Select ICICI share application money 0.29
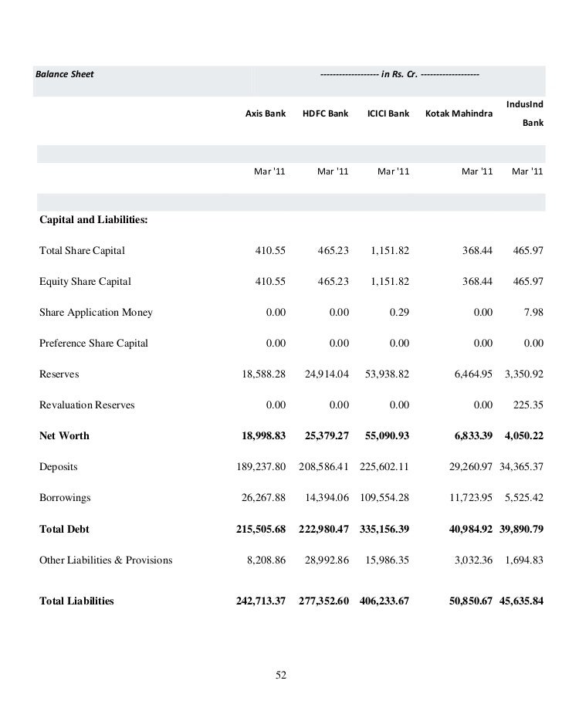The height and width of the screenshot is (728, 562). pyautogui.click(x=399, y=313)
